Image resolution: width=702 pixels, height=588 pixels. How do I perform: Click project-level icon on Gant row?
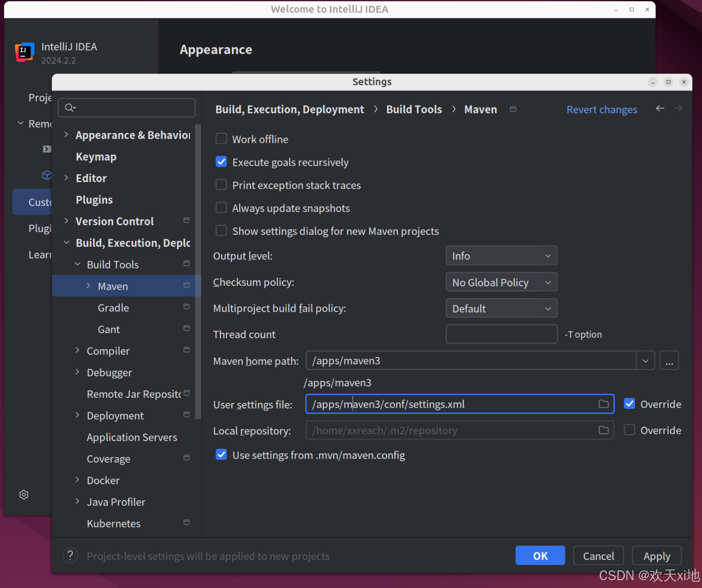click(x=187, y=328)
